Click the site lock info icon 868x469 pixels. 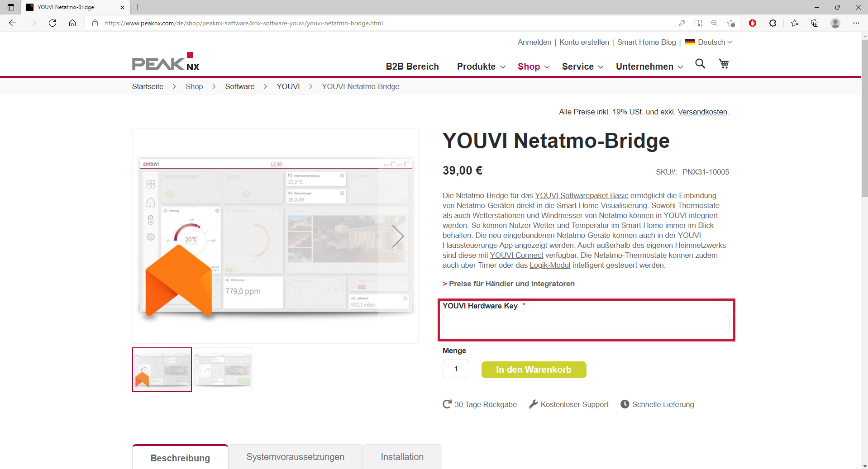(x=95, y=23)
